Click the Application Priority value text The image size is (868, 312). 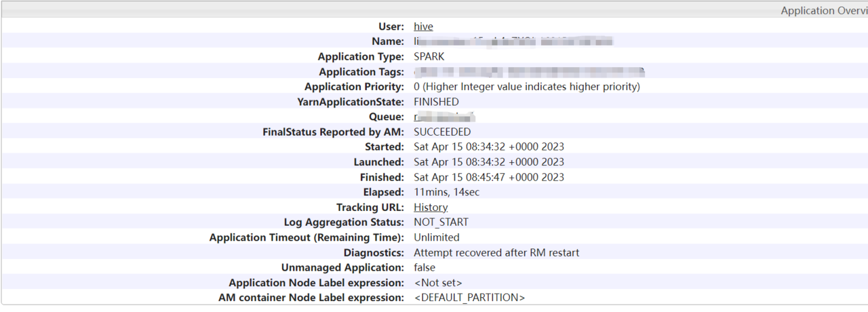click(x=526, y=87)
